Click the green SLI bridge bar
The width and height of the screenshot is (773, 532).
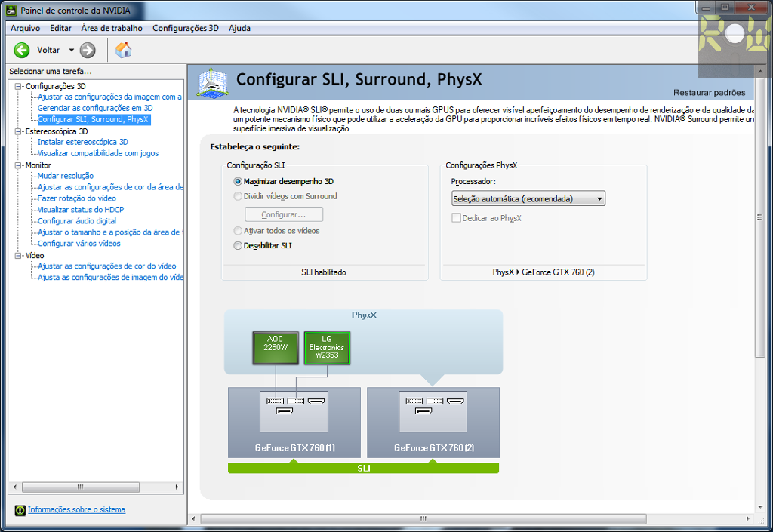point(363,468)
